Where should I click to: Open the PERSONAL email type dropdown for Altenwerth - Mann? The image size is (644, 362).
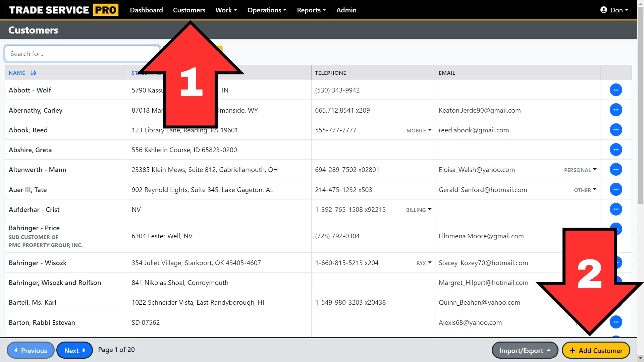(x=595, y=170)
